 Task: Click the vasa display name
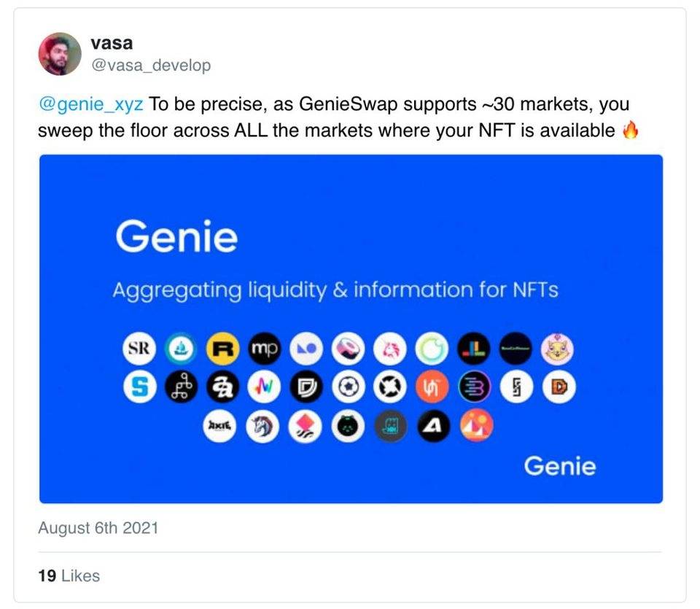click(112, 43)
